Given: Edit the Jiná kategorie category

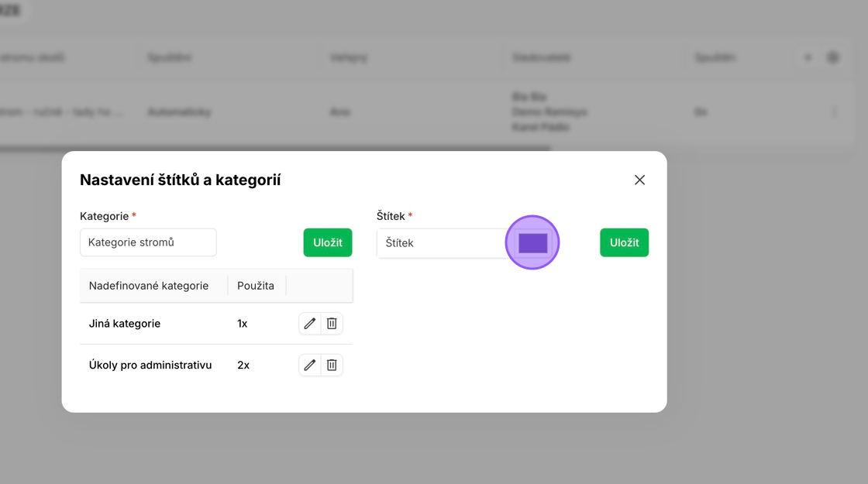Looking at the screenshot, I should (x=310, y=324).
